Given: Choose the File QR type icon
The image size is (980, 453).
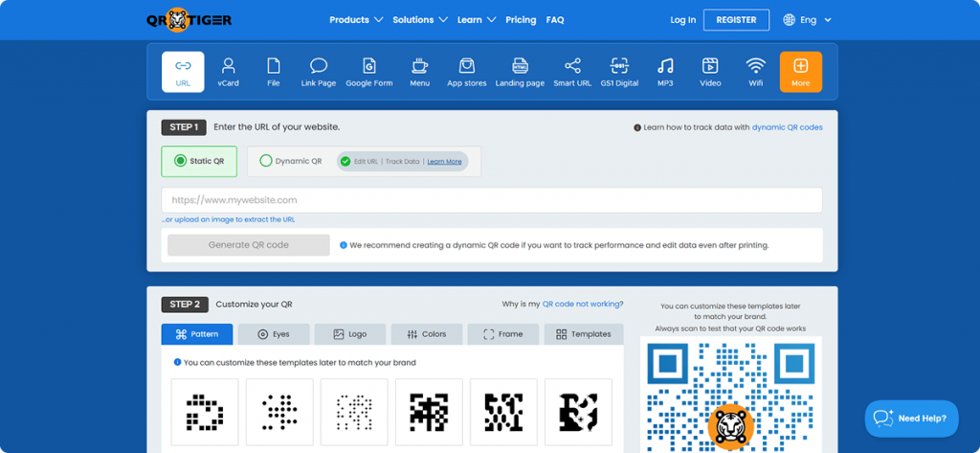Looking at the screenshot, I should (x=274, y=72).
